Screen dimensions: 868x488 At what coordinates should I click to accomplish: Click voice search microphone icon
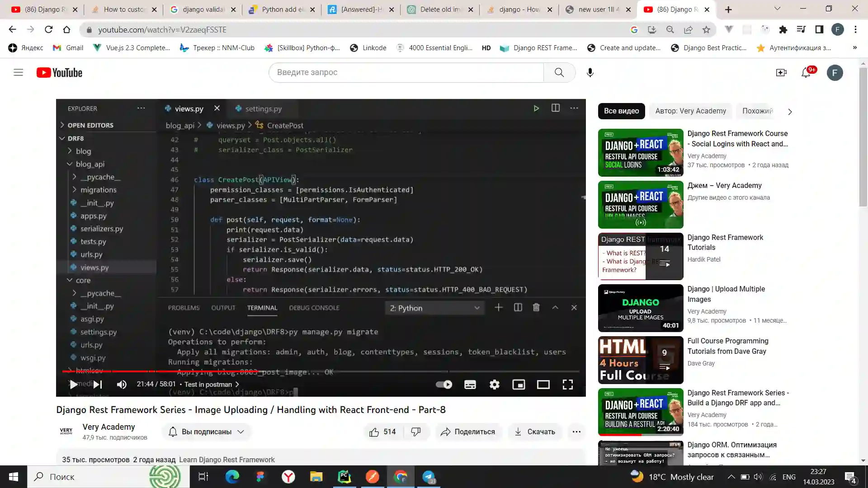coord(590,73)
